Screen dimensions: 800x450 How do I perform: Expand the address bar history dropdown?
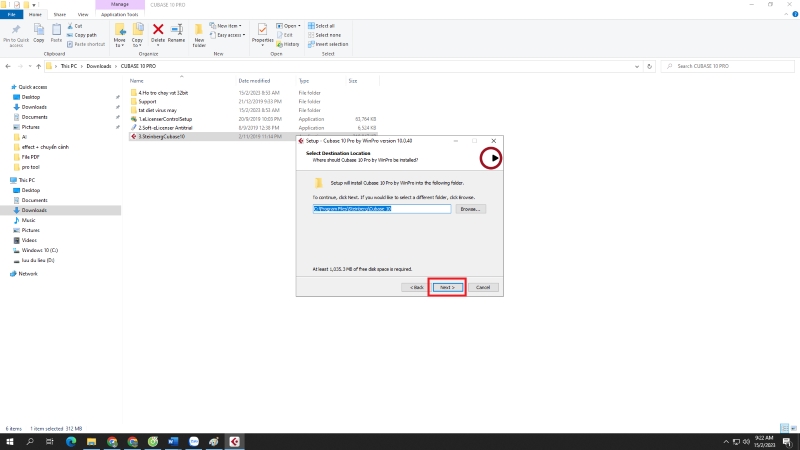(637, 66)
